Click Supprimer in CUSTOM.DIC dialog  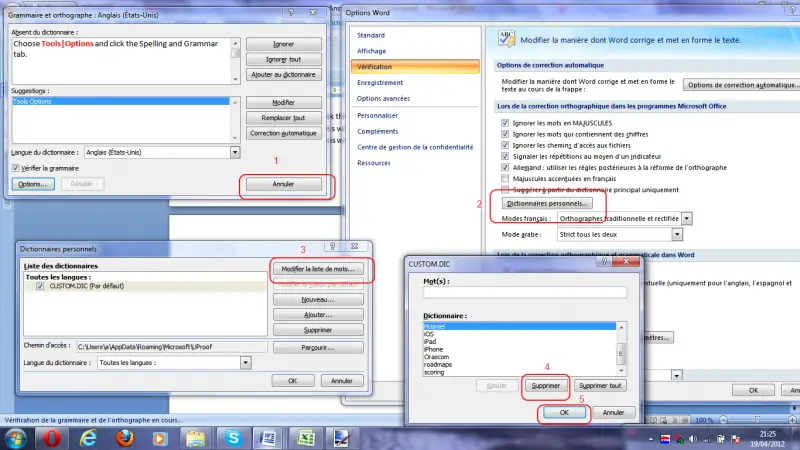pyautogui.click(x=545, y=386)
